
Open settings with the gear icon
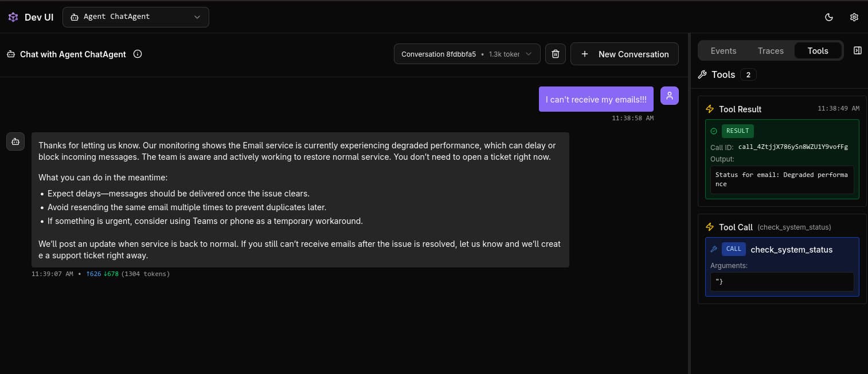(854, 17)
